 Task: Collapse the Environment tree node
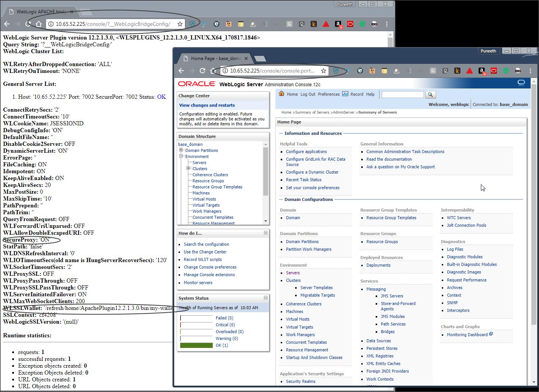[x=181, y=156]
